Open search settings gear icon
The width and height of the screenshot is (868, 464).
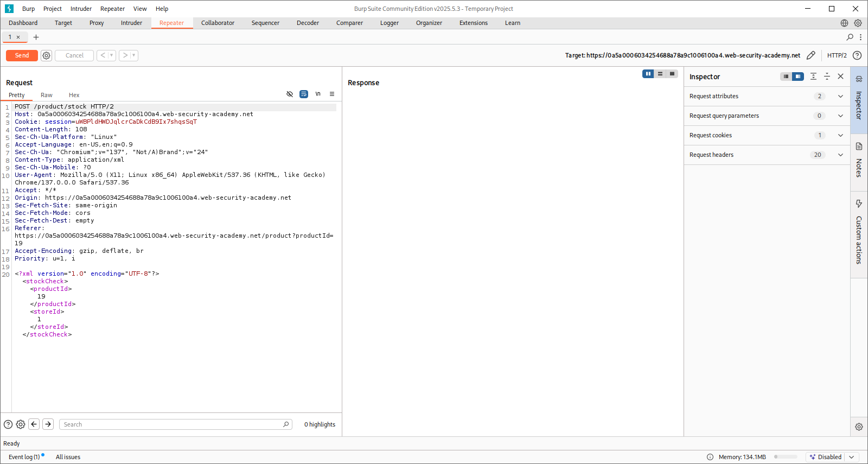(21, 424)
